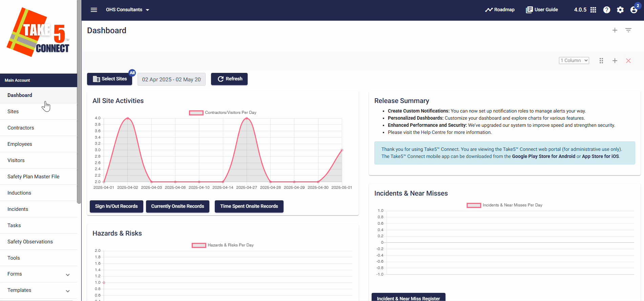Screen dimensions: 644x301
Task: Click the date range input field
Action: point(171,79)
